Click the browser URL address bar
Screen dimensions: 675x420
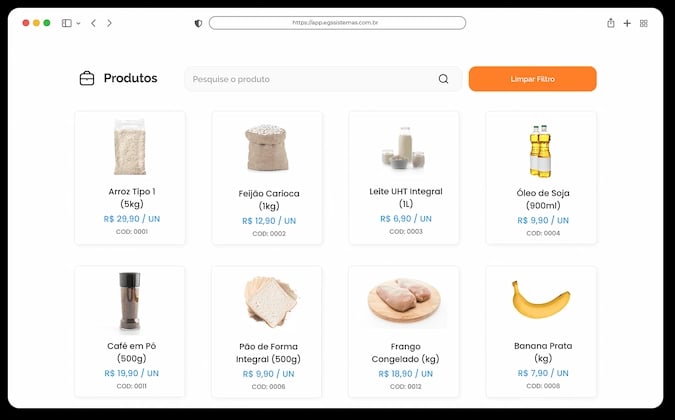coord(337,23)
